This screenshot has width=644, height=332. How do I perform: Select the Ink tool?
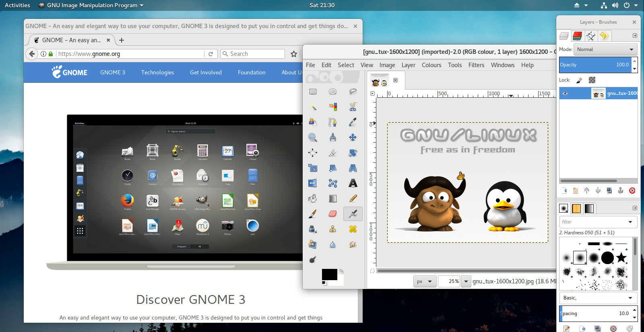click(313, 229)
